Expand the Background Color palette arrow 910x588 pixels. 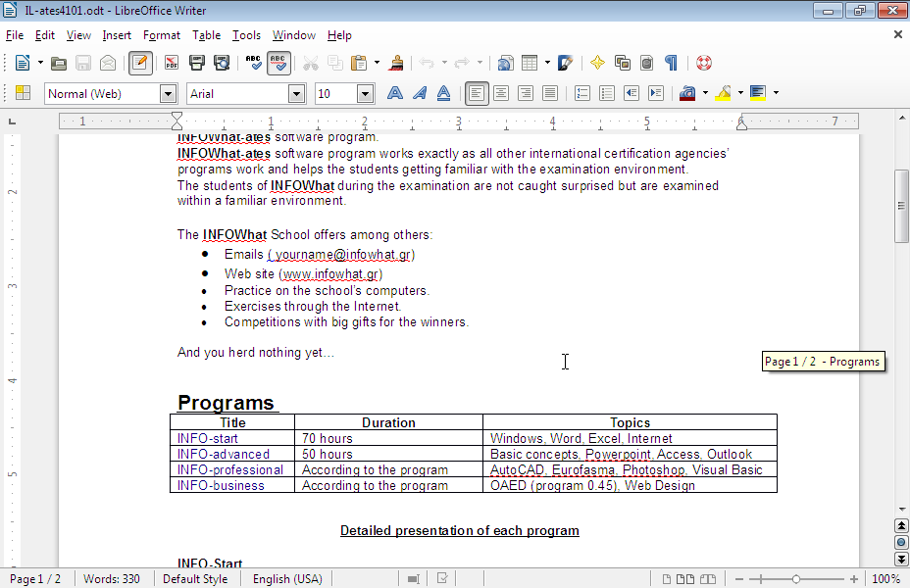click(x=776, y=93)
